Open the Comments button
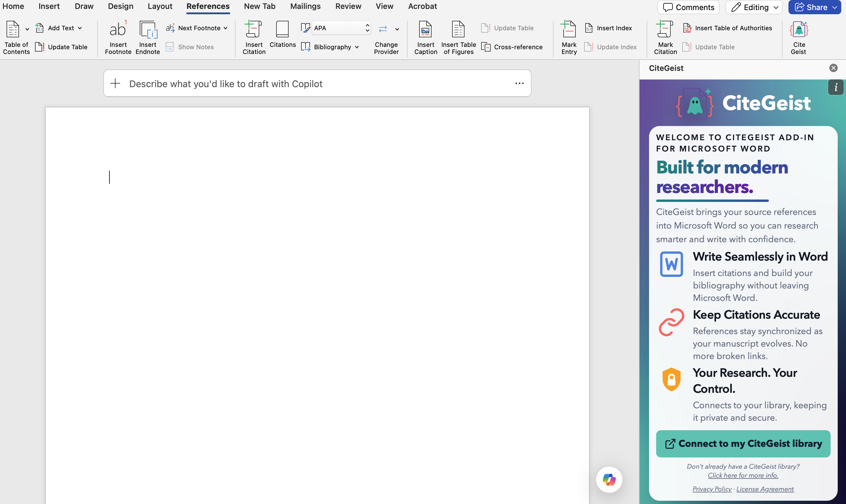This screenshot has height=504, width=846. (x=688, y=7)
